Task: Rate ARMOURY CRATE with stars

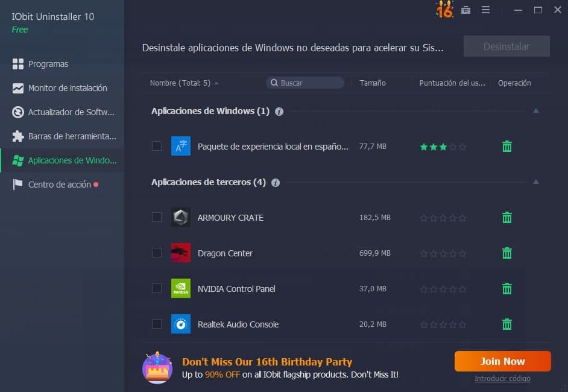Action: click(x=443, y=218)
